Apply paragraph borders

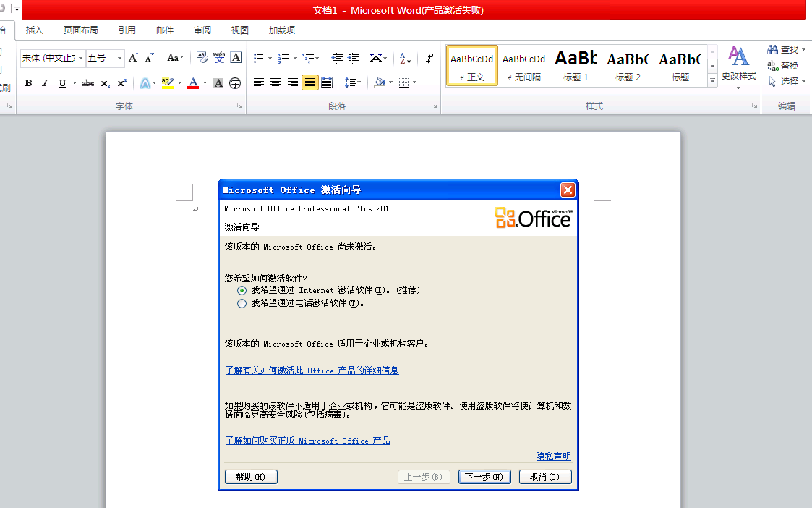tap(404, 82)
